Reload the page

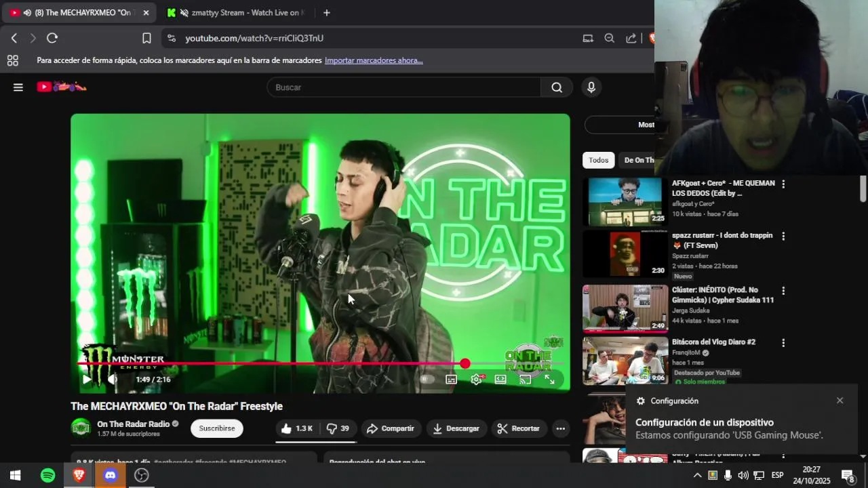click(x=52, y=38)
